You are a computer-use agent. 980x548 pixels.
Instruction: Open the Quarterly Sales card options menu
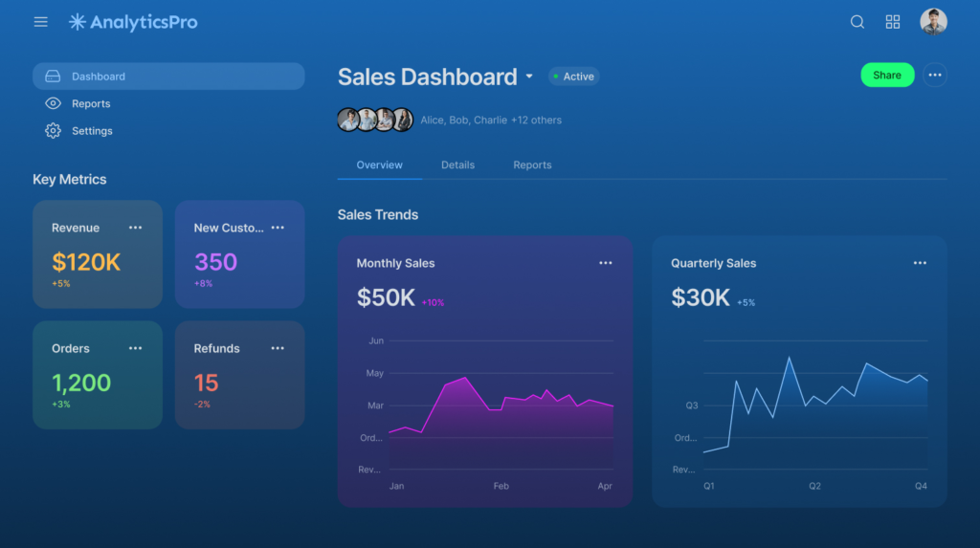(920, 263)
